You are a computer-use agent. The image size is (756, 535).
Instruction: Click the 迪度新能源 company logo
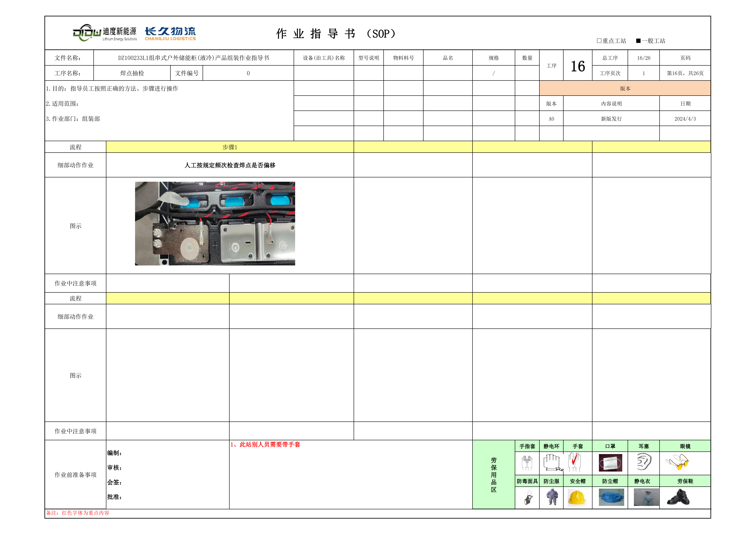pos(105,33)
